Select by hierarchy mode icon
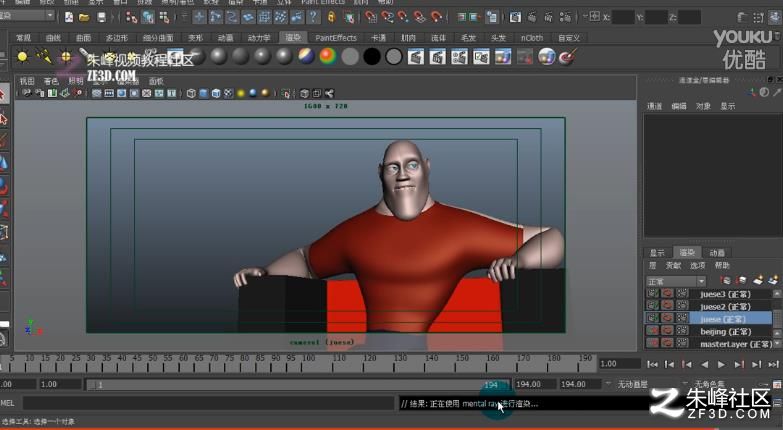This screenshot has height=430, width=783. [x=131, y=17]
